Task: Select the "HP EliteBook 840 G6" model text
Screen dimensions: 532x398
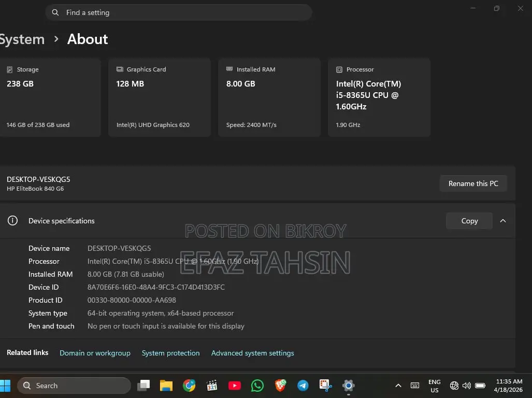Action: point(35,189)
